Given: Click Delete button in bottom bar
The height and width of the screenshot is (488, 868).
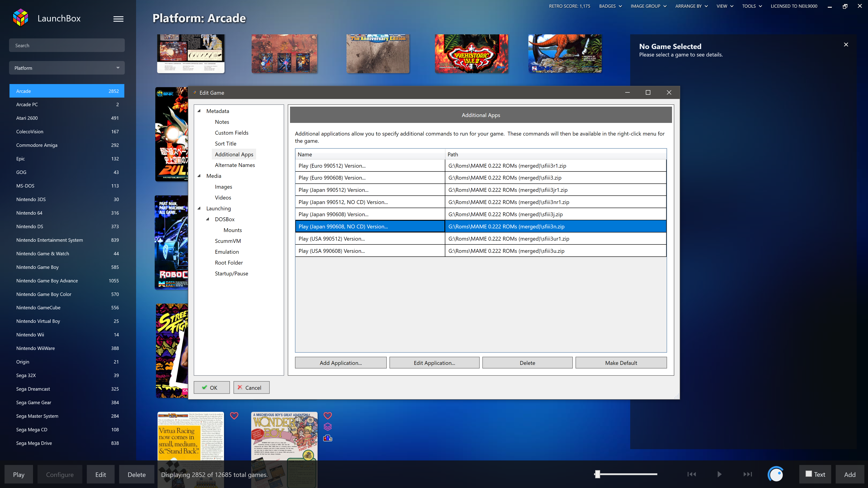Looking at the screenshot, I should coord(137,474).
